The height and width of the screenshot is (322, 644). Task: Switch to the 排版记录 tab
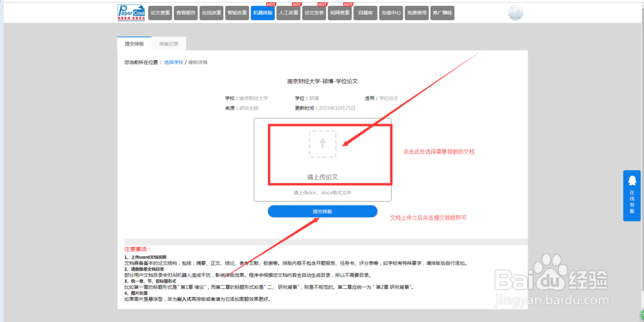click(x=169, y=44)
